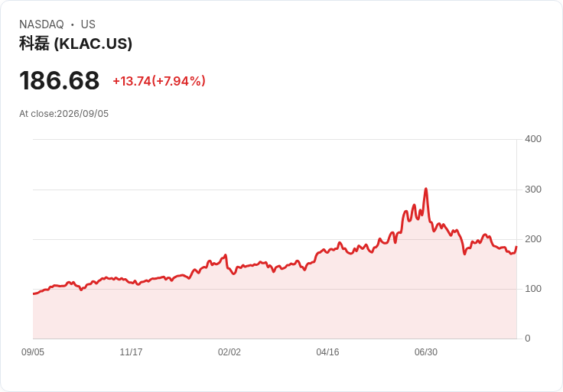Click the +13.74(+7.94%) change label
The image size is (563, 392).
point(159,81)
